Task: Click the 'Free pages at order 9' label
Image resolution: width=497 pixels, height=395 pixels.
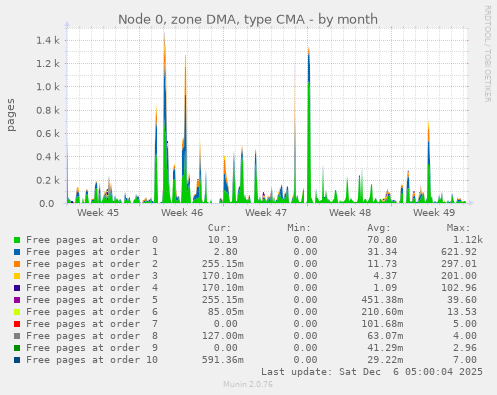Action: tap(92, 348)
